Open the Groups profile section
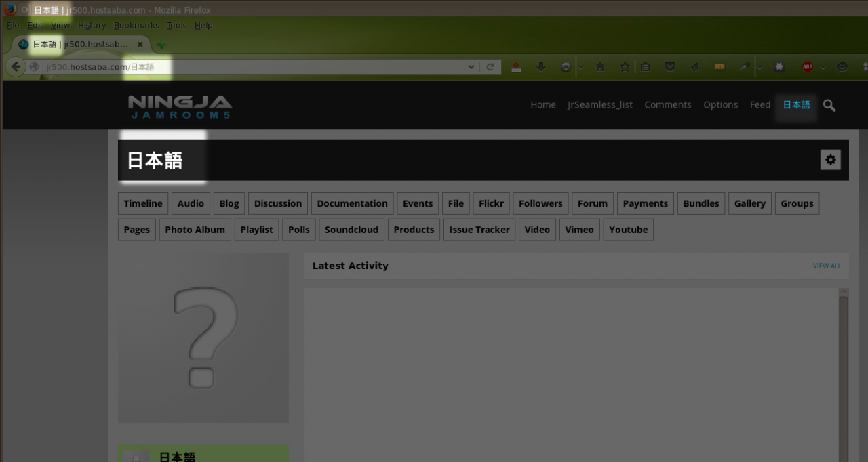 tap(797, 203)
